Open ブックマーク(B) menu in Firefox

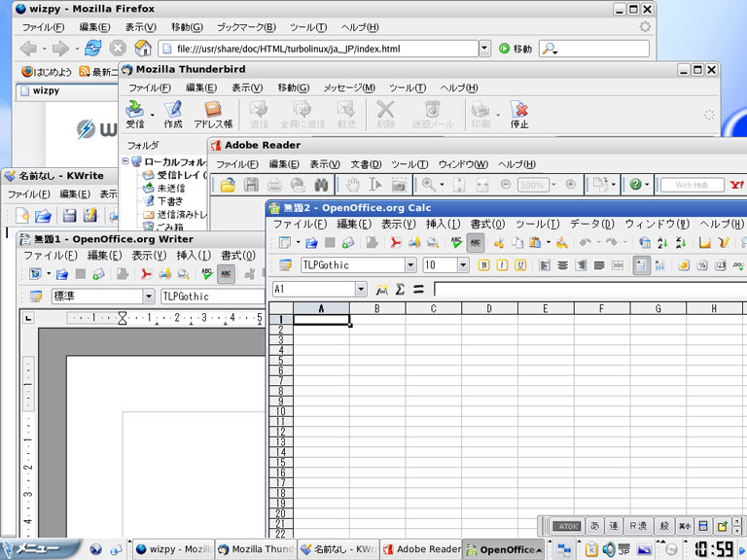(x=245, y=27)
